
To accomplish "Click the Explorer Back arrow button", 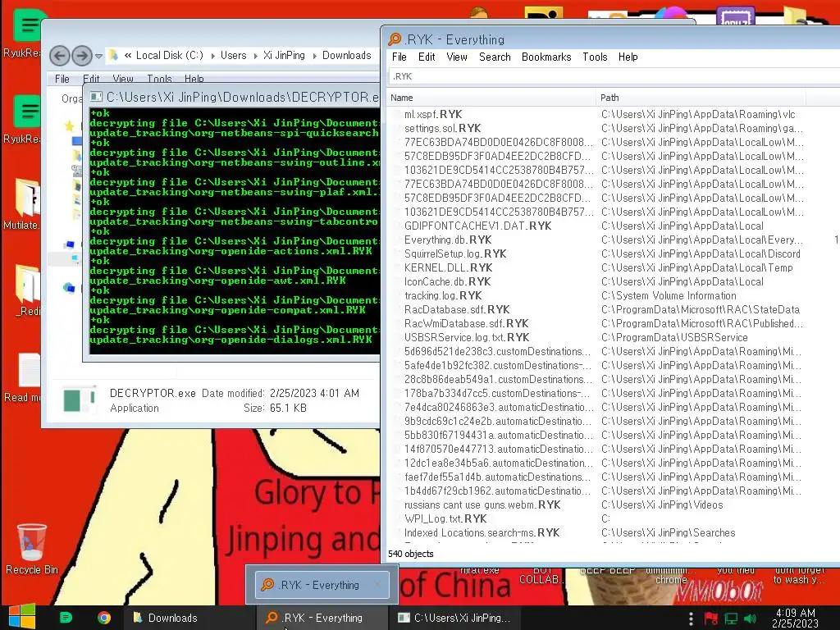I will [59, 55].
